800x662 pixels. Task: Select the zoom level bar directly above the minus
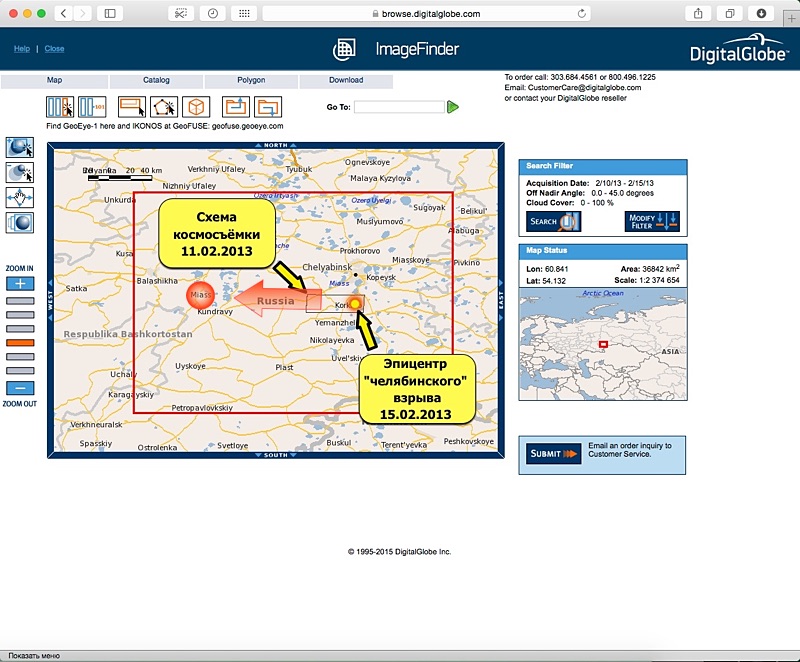20,371
